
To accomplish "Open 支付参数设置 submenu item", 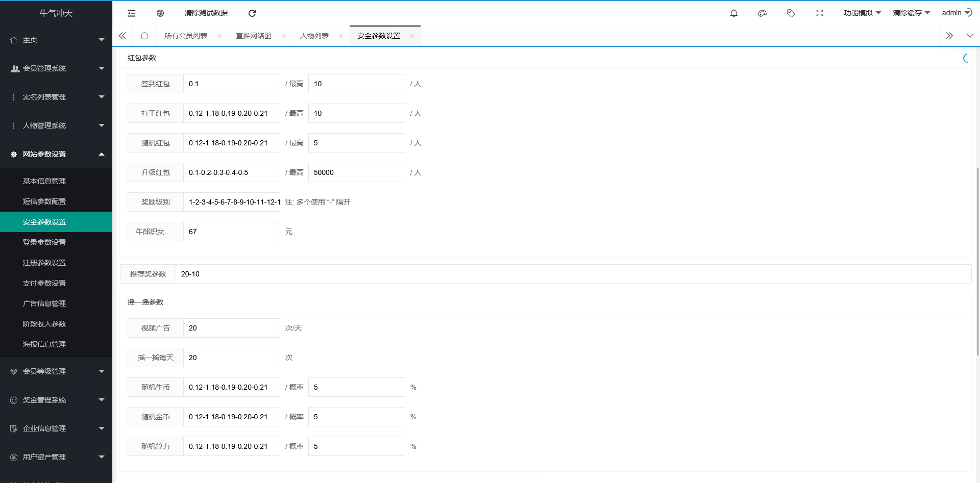I will pos(56,283).
